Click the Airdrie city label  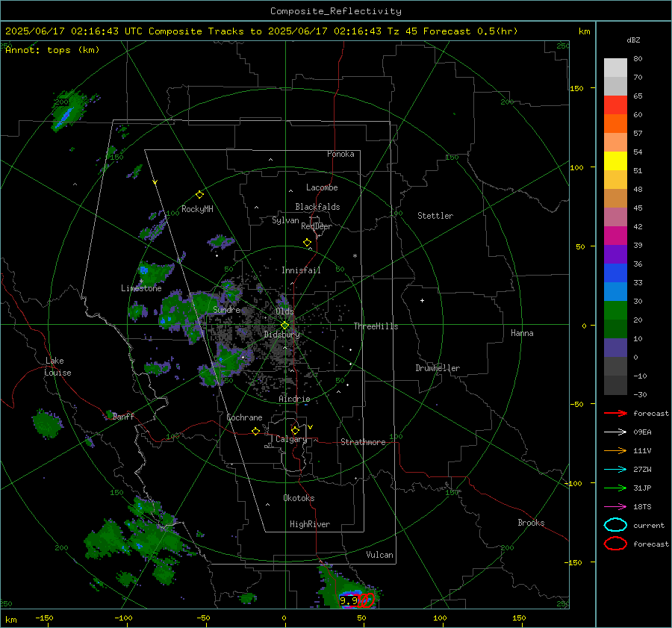click(294, 399)
